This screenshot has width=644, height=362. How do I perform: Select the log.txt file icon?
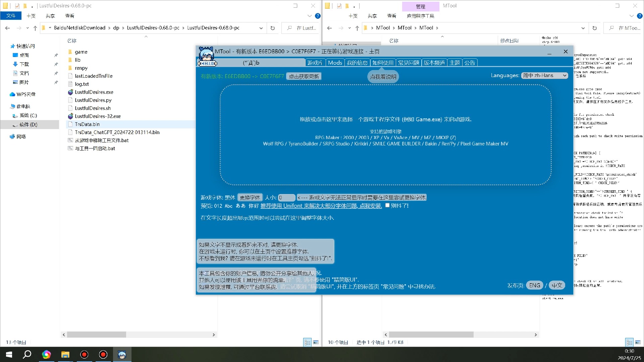tap(70, 84)
